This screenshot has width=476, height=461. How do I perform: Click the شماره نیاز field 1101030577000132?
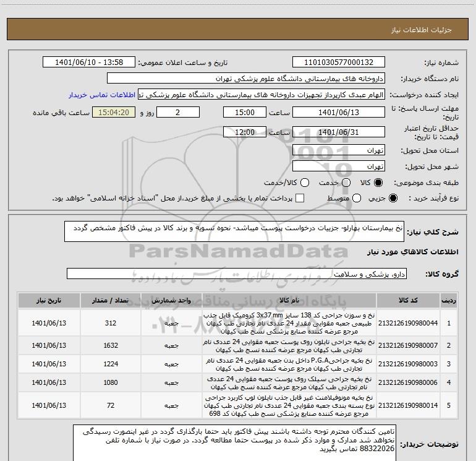point(339,62)
